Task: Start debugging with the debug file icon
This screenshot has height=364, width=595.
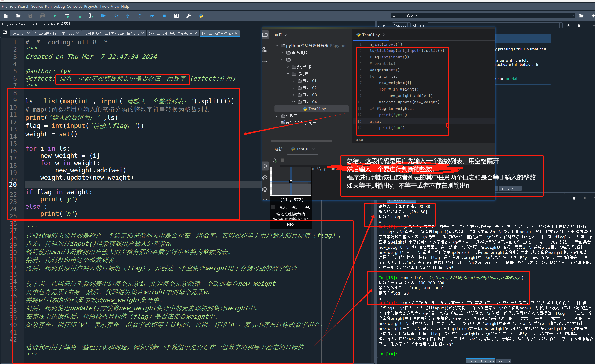Action: click(103, 16)
